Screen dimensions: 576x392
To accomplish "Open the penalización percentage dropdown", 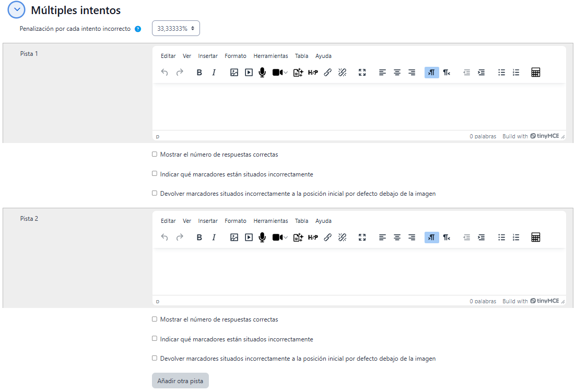I will [x=175, y=29].
